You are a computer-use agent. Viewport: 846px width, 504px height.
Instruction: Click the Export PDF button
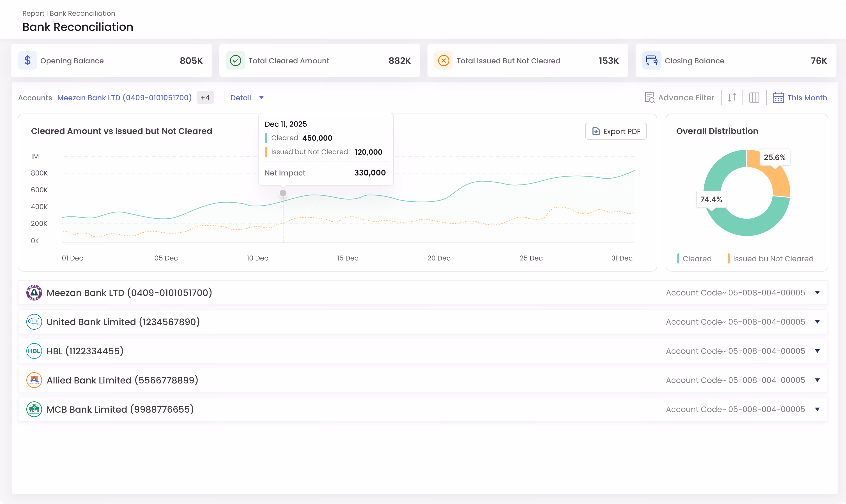[616, 131]
